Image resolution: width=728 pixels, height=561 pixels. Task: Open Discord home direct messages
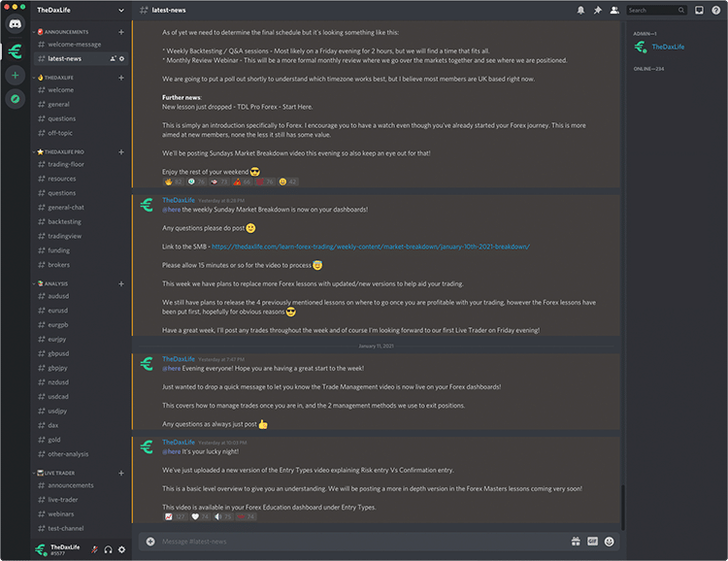[16, 23]
